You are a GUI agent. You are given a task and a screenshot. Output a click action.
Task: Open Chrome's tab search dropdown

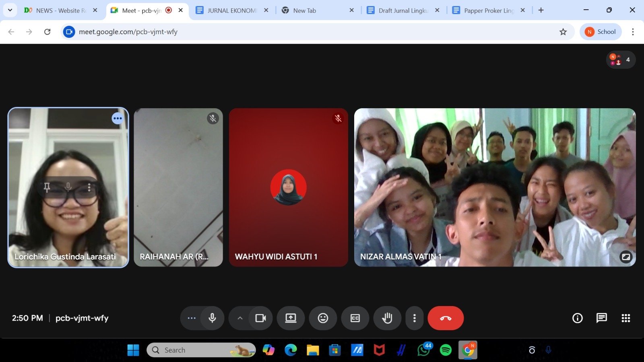[10, 10]
